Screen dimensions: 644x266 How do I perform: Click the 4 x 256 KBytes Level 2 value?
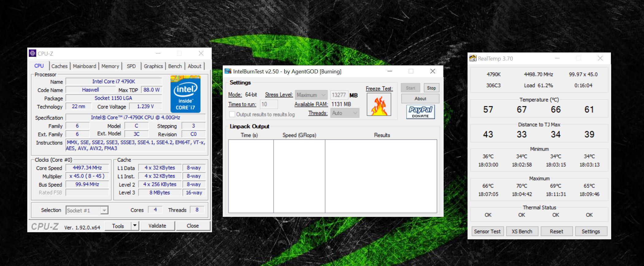pyautogui.click(x=160, y=184)
